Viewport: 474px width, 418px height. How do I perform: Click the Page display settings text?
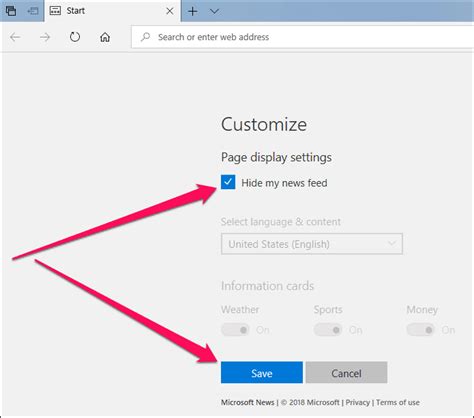point(276,157)
